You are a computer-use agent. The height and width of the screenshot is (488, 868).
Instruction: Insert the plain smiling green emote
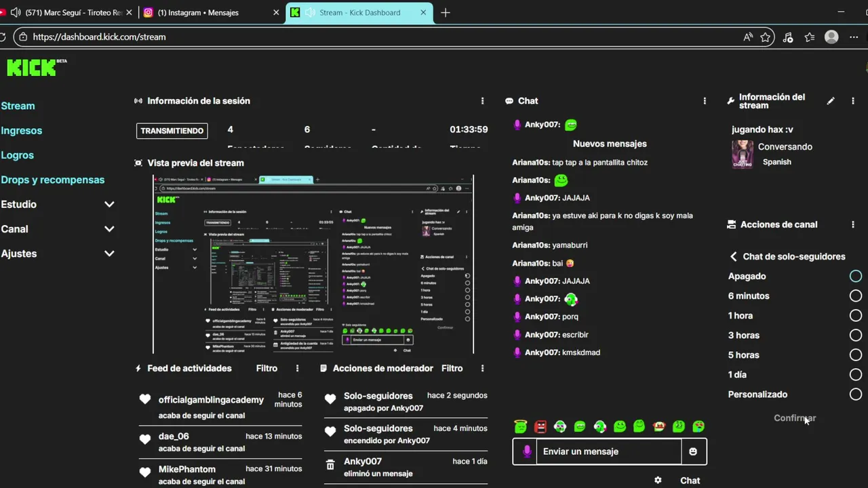click(x=619, y=426)
